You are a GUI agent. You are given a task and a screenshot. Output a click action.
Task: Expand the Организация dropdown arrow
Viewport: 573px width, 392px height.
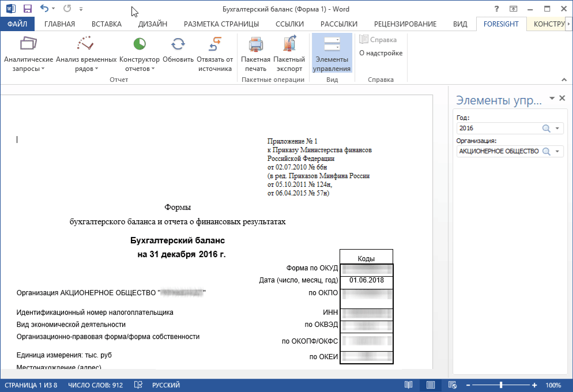click(557, 152)
